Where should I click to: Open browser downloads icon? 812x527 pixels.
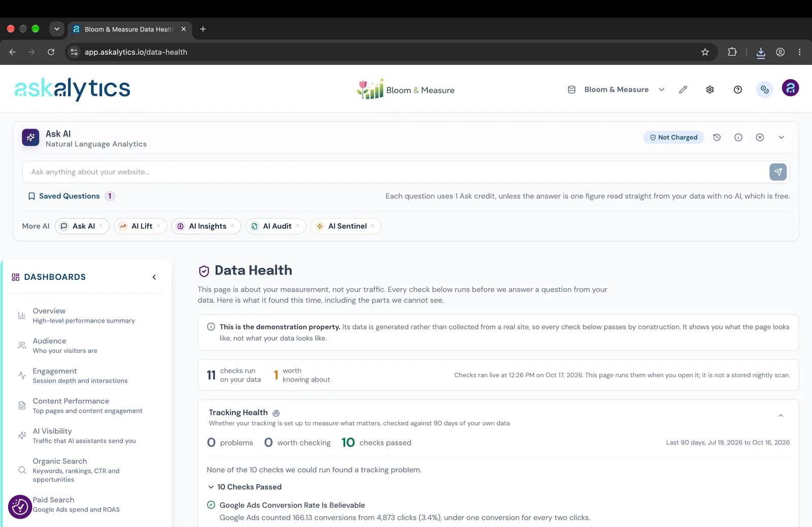pos(761,52)
